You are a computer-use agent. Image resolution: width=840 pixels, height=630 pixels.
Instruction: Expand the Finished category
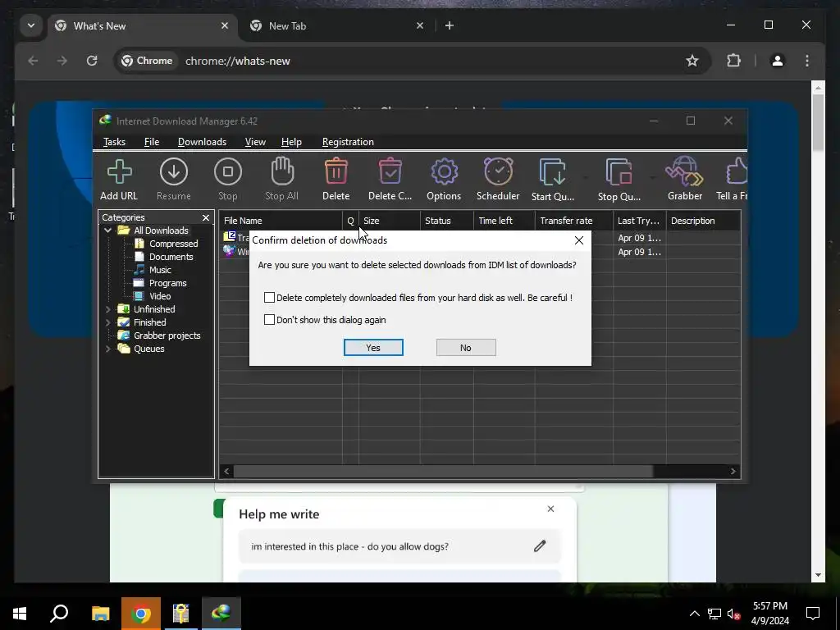(x=107, y=322)
